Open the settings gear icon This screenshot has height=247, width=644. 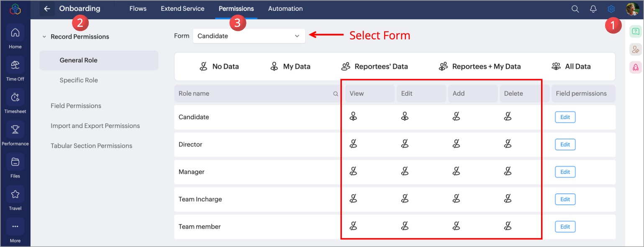point(611,9)
